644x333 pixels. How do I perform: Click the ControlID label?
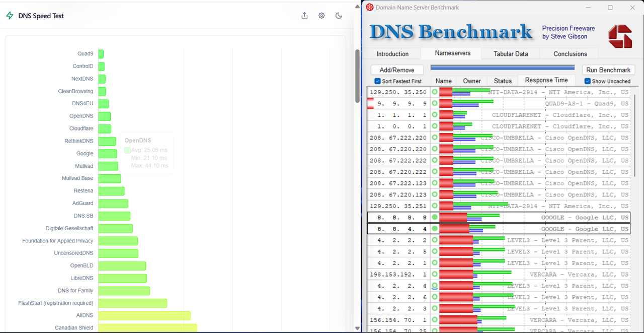tap(83, 66)
